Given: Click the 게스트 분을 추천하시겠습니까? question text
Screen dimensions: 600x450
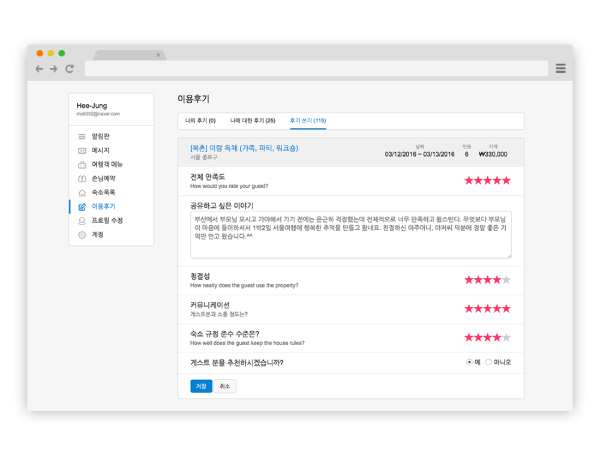Looking at the screenshot, I should click(x=237, y=363).
